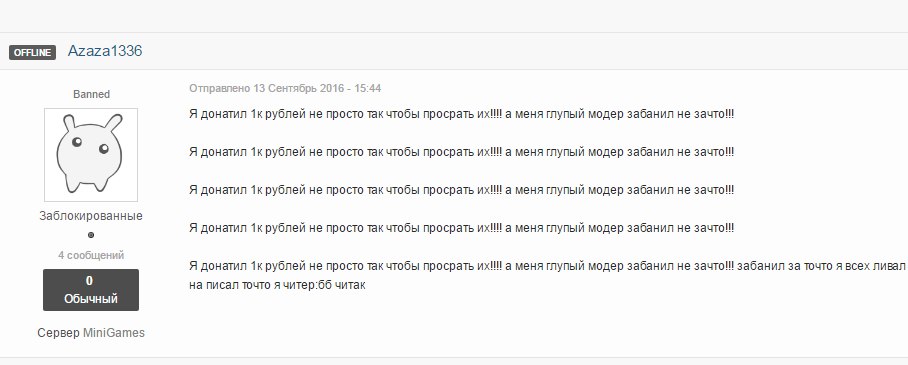Open the Azaza1336 user profile link

pos(105,51)
